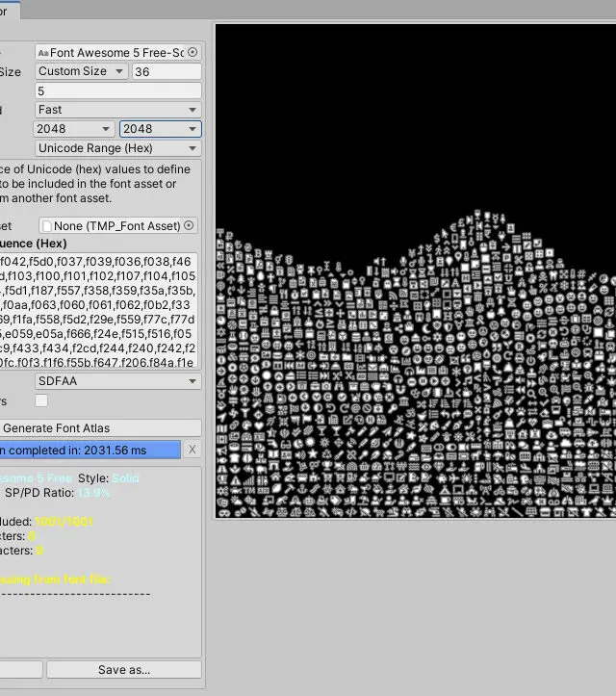Open the Custom Size sampling dropdown
616x696 pixels.
(81, 71)
